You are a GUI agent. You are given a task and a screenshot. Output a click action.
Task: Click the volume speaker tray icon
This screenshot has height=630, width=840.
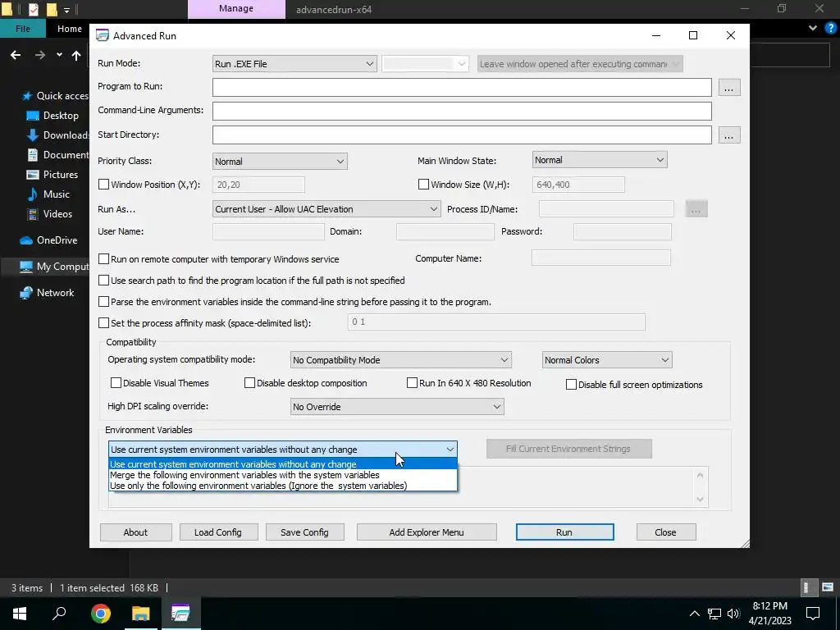733,614
